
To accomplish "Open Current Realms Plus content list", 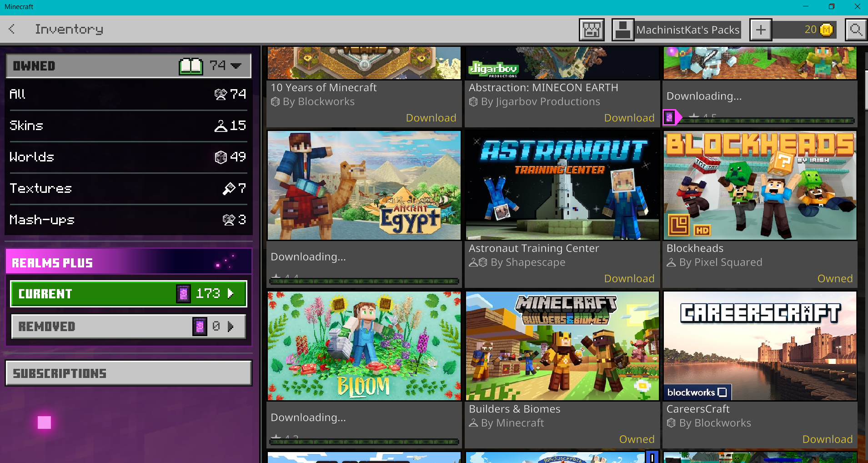I will point(129,294).
